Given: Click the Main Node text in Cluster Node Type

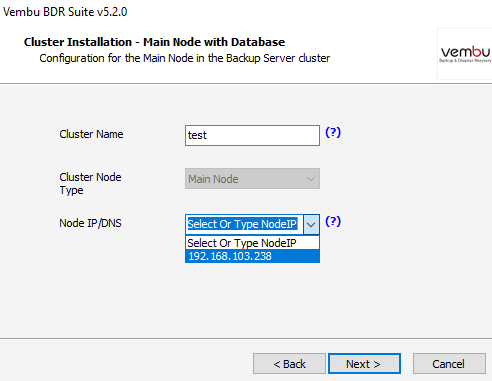Looking at the screenshot, I should pos(213,179).
